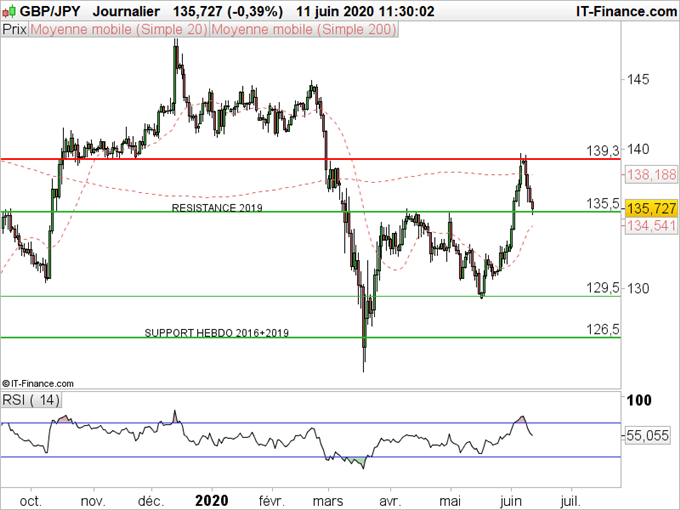Click the yellow 135,727 current price tag
This screenshot has width=680, height=510.
click(651, 209)
